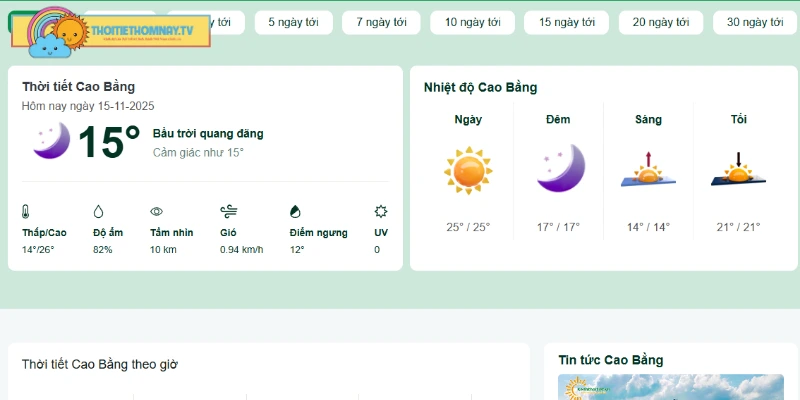Click the 'Tối' column label
Image resolution: width=800 pixels, height=400 pixels.
point(738,119)
